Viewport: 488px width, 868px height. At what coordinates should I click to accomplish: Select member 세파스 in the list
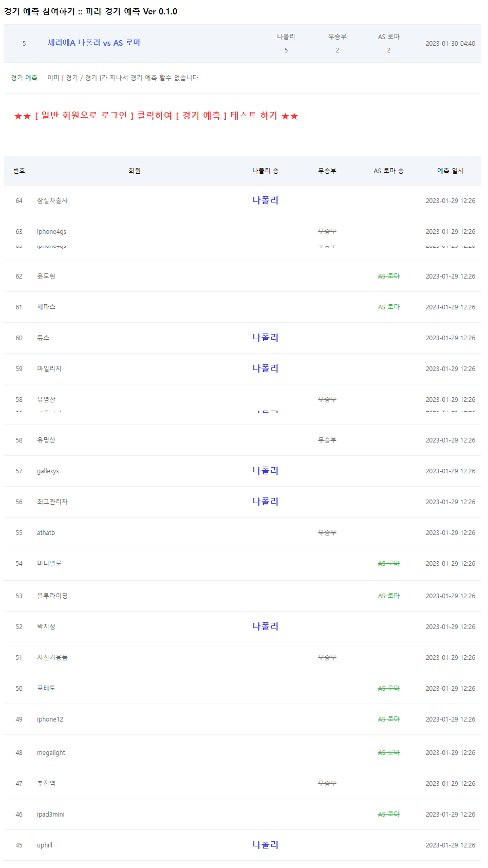[46, 307]
